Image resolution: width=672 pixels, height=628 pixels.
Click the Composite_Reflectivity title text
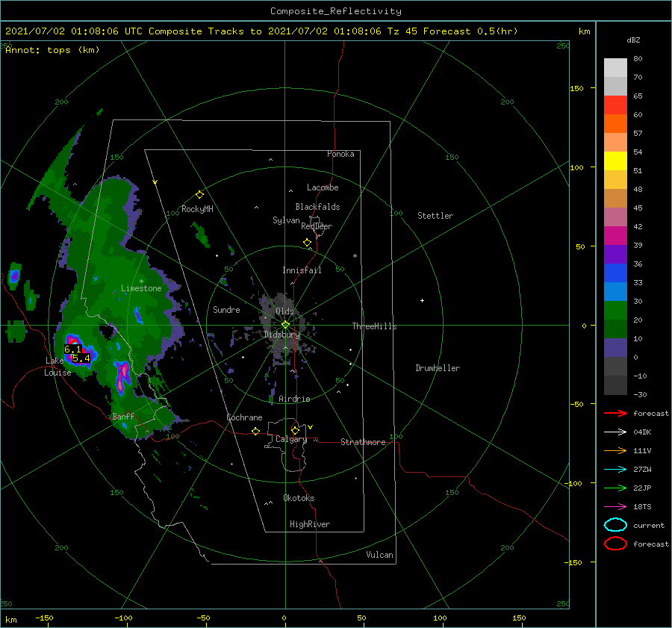(336, 11)
